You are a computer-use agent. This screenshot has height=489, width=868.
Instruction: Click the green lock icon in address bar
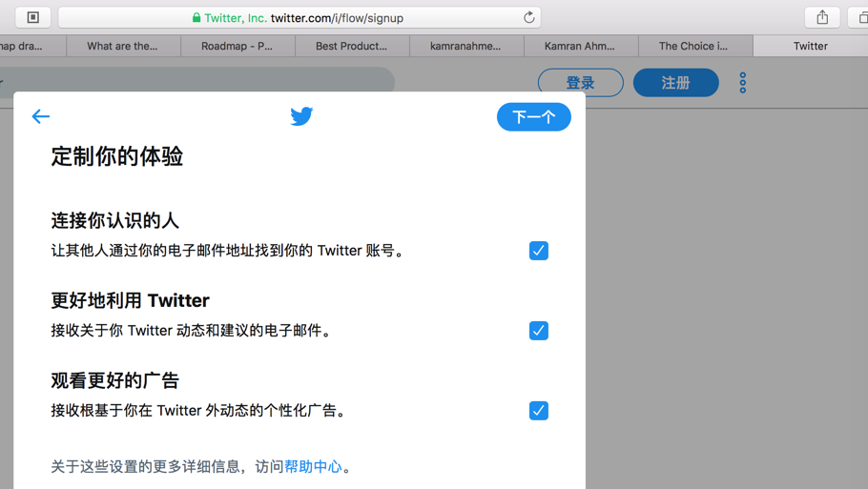[x=196, y=18]
